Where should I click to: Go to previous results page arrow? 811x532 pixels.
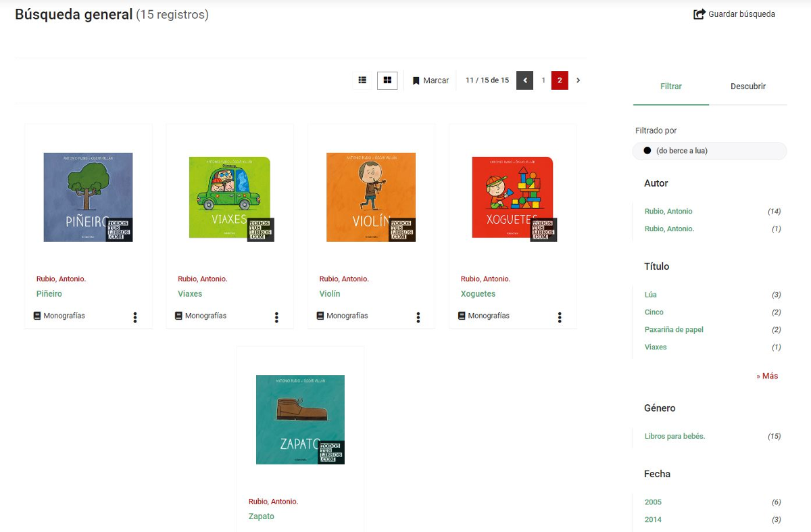point(525,80)
